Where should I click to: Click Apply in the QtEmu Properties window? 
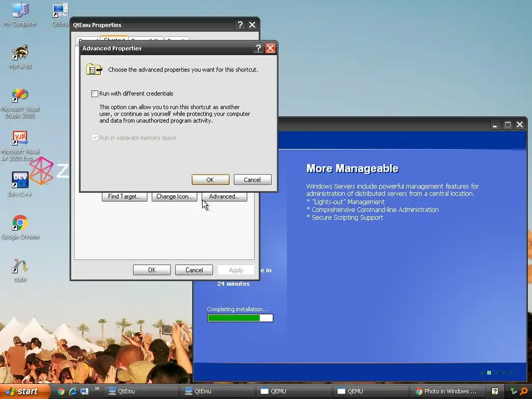click(x=236, y=270)
